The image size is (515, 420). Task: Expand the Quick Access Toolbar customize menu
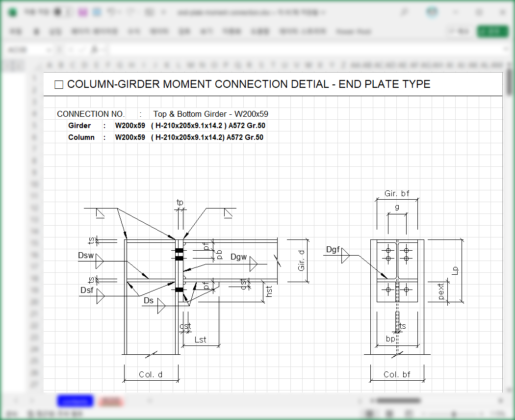[163, 12]
